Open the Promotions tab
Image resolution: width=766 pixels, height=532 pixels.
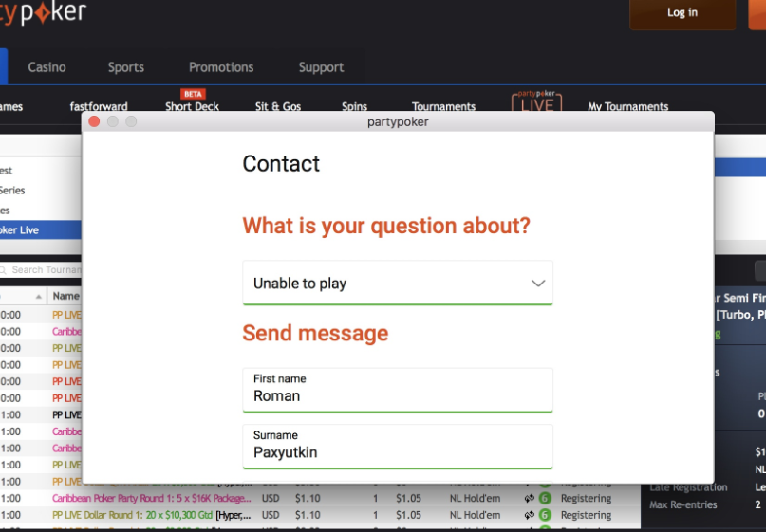point(221,67)
